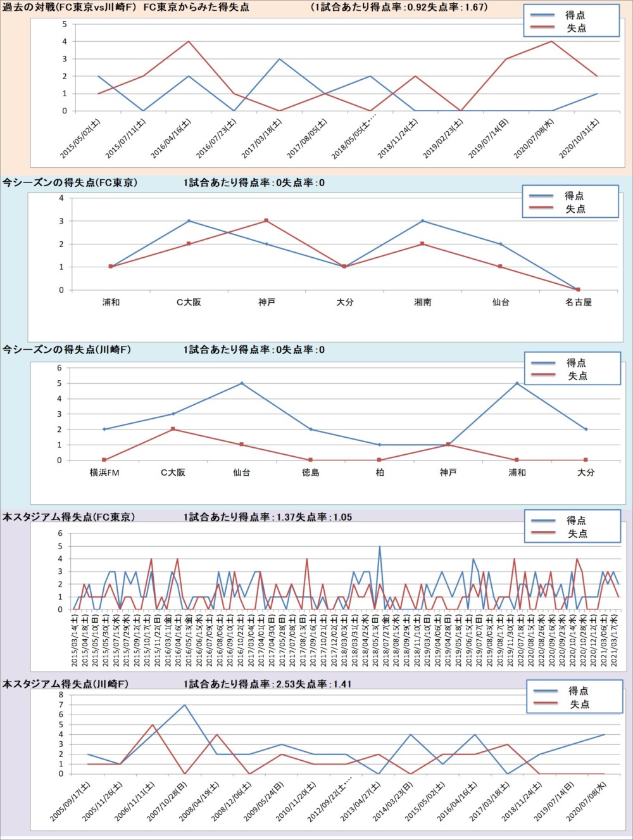633x840 pixels.
Task: Click red 神戸 data point at 3 in FC東京 season chart
Action: coord(266,221)
